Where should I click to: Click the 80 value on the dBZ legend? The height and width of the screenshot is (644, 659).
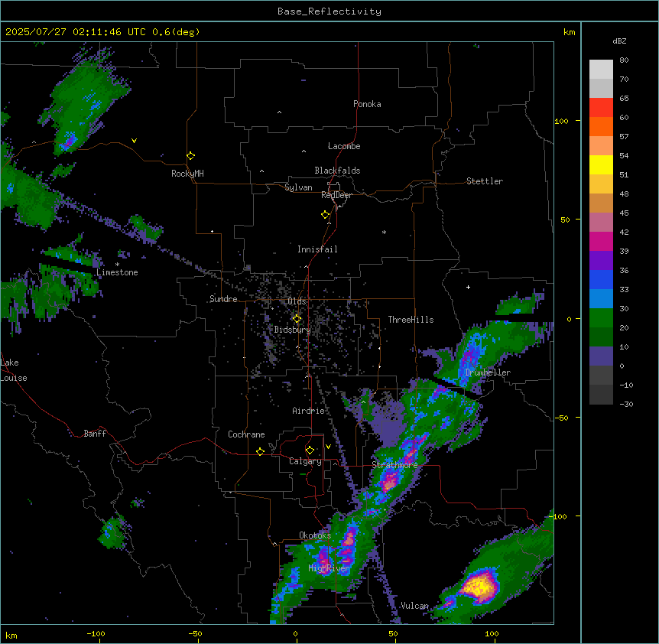tap(624, 60)
